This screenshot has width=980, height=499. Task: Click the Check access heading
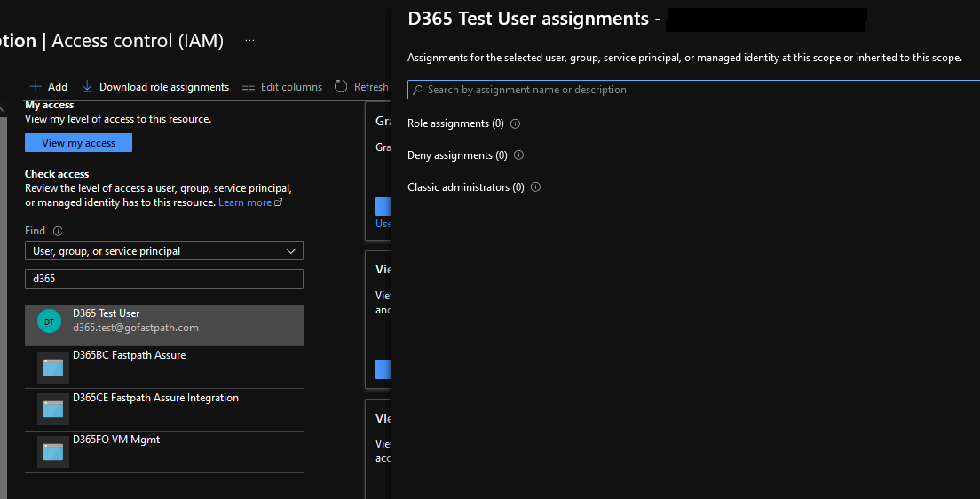pyautogui.click(x=57, y=174)
